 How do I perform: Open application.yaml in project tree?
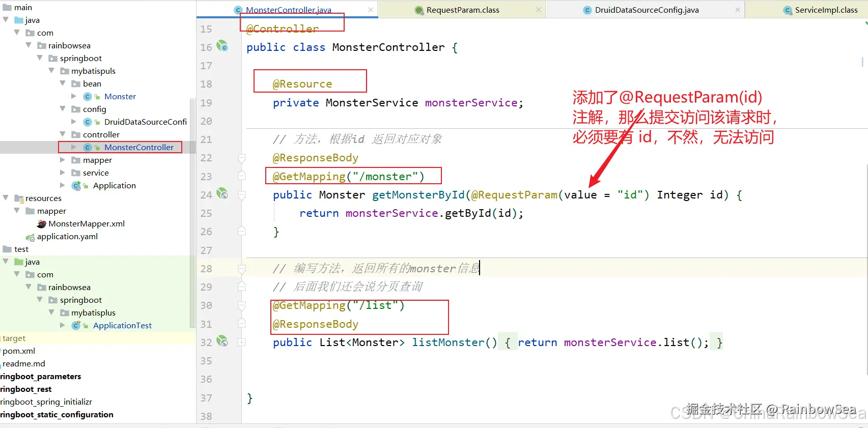(67, 237)
